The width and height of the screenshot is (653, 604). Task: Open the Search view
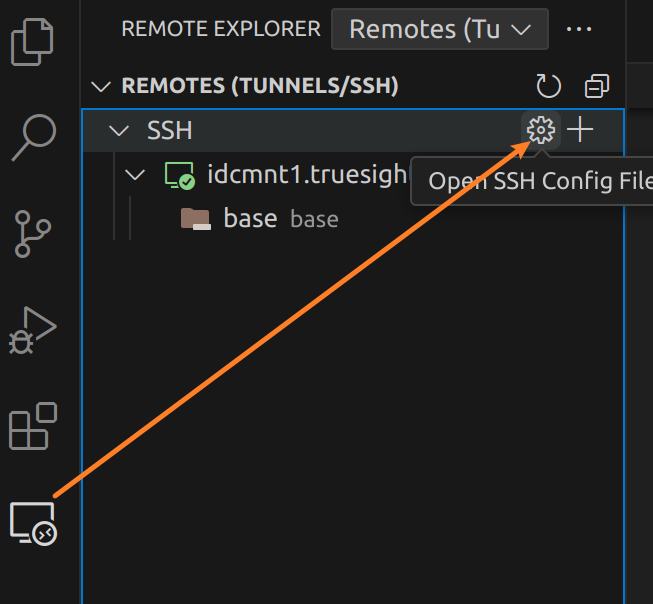32,138
